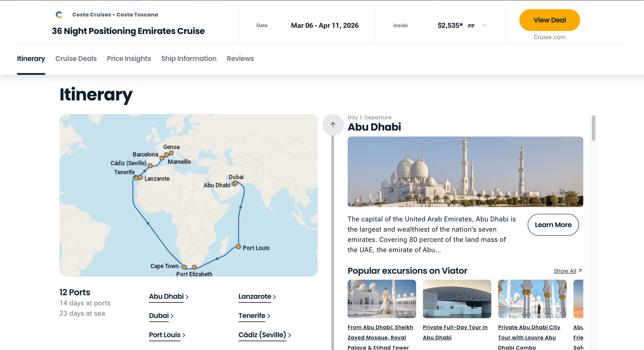Image resolution: width=644 pixels, height=350 pixels.
Task: Select the Ship Information tab
Action: pos(189,59)
